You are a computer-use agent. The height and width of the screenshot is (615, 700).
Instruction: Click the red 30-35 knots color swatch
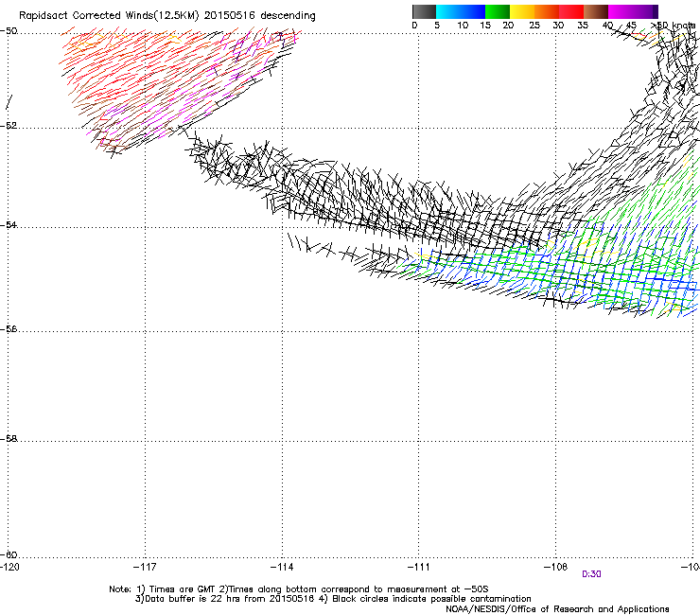(x=571, y=11)
